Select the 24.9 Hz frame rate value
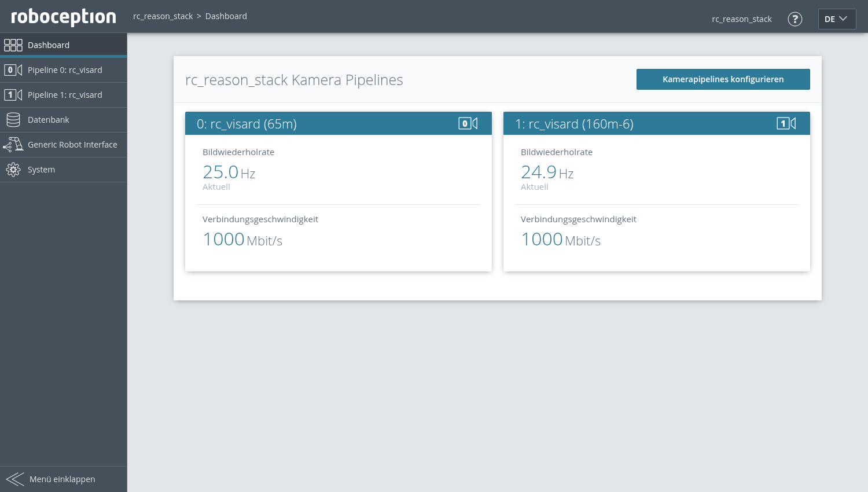The width and height of the screenshot is (868, 492). coord(539,172)
